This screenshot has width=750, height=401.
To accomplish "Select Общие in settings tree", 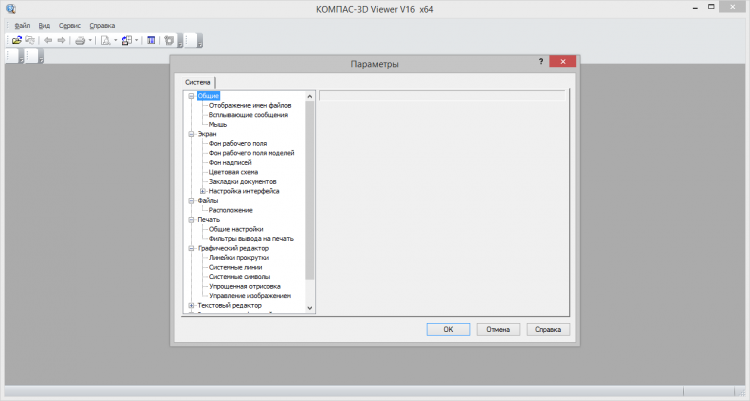I will coord(208,96).
